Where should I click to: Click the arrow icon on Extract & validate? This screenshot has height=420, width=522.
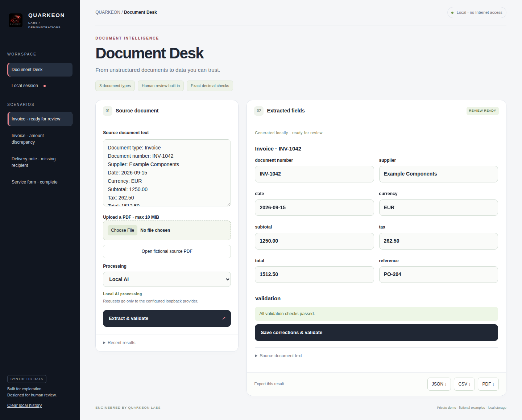[224, 318]
